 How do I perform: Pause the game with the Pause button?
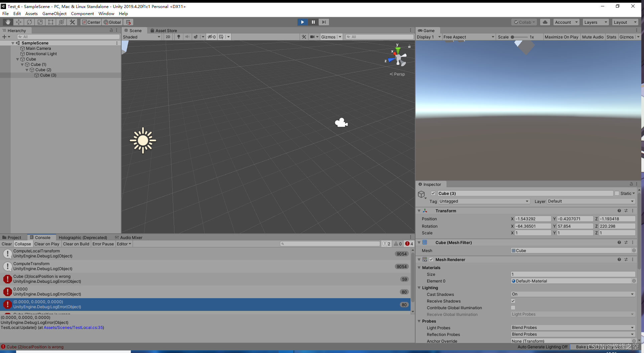pos(313,22)
